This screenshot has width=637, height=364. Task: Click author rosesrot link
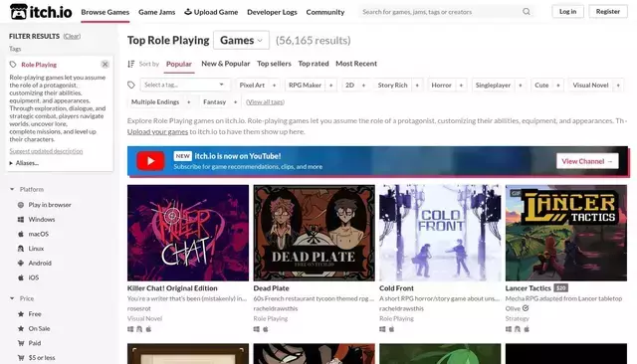(x=139, y=309)
